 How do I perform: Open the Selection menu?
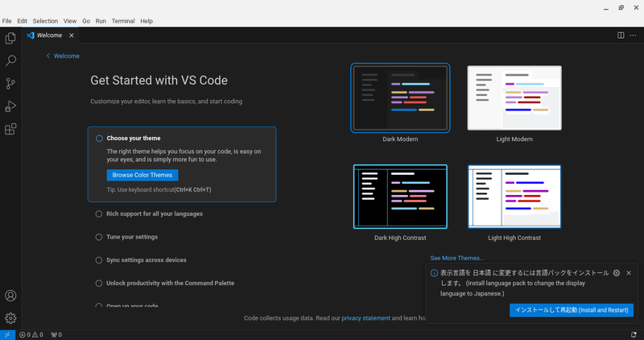tap(45, 21)
